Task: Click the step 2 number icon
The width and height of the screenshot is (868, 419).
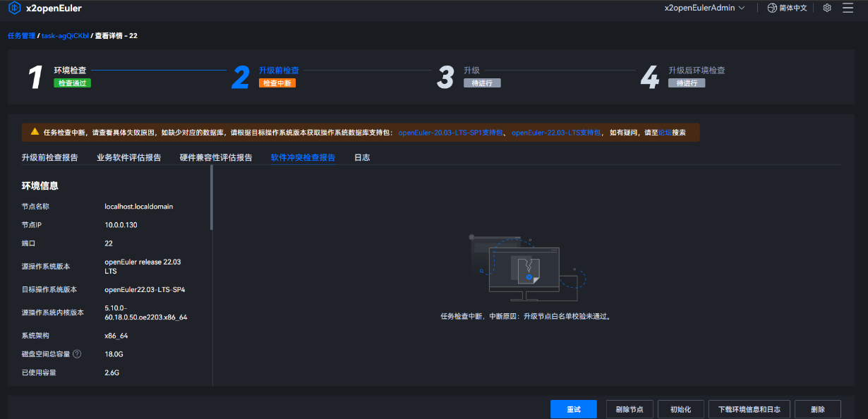Action: [240, 77]
